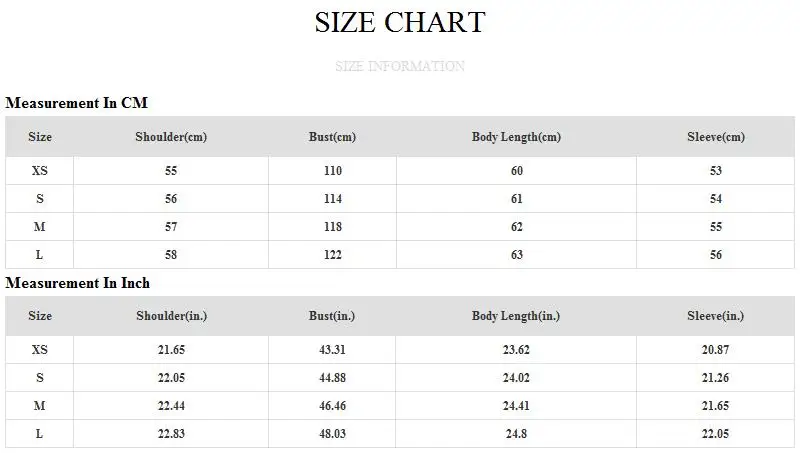The height and width of the screenshot is (453, 800).
Task: Click the Sleeve(cm) column header
Action: tap(716, 137)
